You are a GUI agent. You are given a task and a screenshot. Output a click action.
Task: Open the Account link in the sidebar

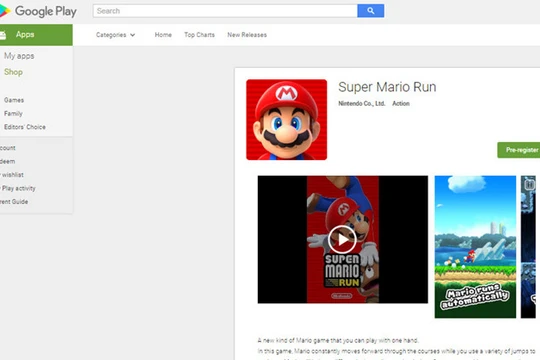[8, 148]
